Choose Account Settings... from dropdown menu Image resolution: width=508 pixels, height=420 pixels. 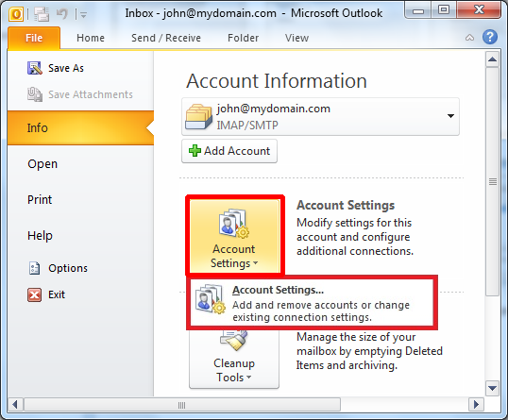(x=312, y=303)
